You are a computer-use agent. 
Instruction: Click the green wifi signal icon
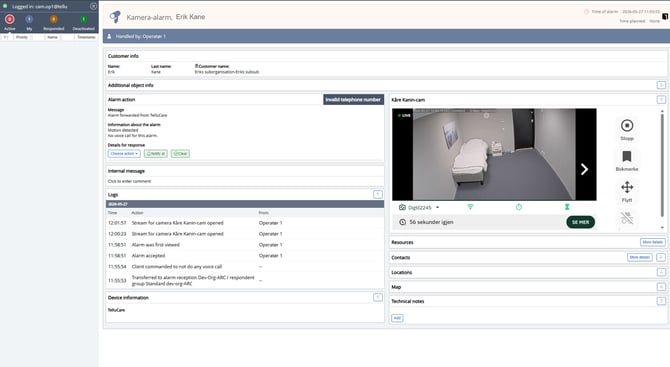point(470,207)
